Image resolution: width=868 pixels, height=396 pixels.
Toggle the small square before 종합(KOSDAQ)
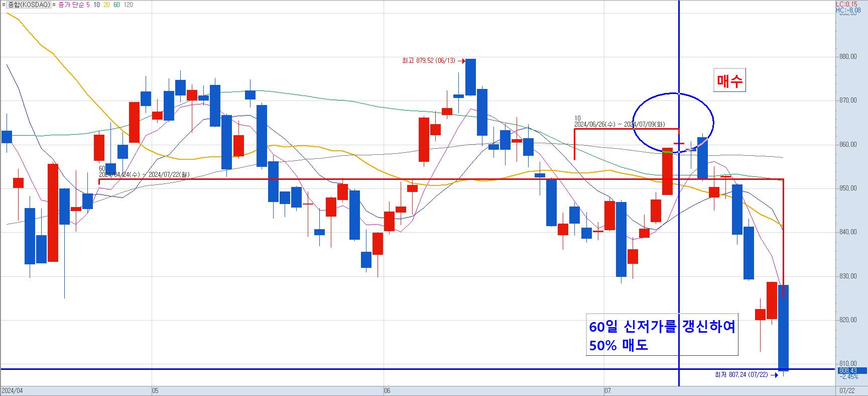tap(4, 5)
